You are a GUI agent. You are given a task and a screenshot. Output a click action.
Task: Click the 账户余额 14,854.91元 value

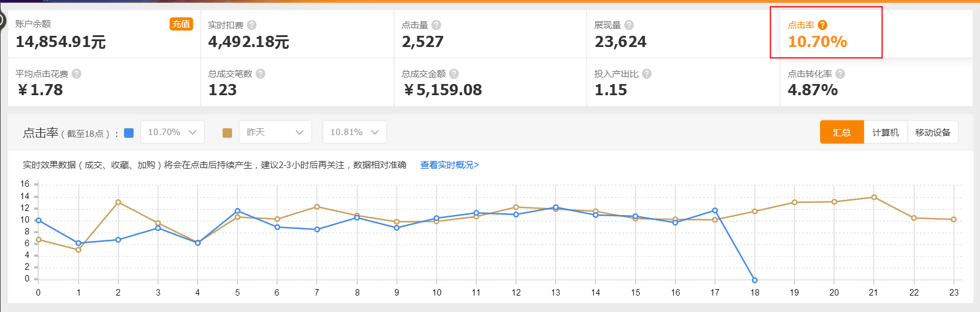61,42
